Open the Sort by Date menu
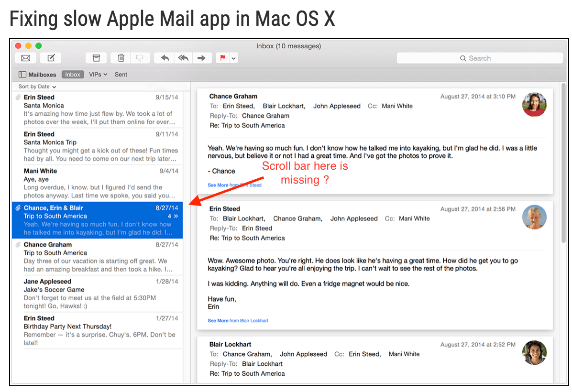The image size is (572, 392). coord(35,86)
